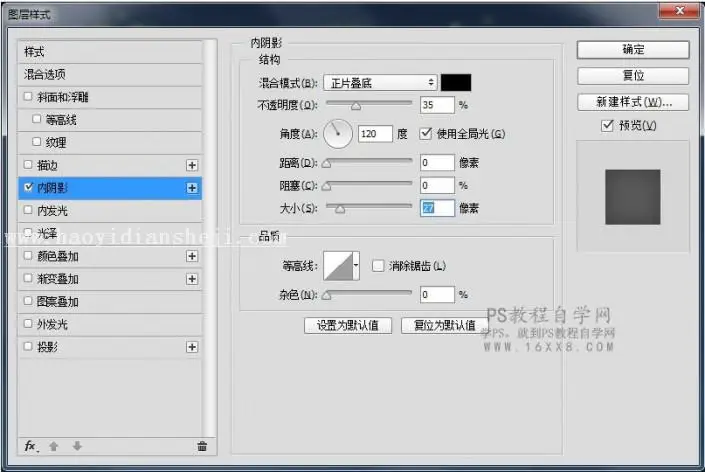Select 内发光 row label
This screenshot has height=472, width=705.
pos(53,210)
